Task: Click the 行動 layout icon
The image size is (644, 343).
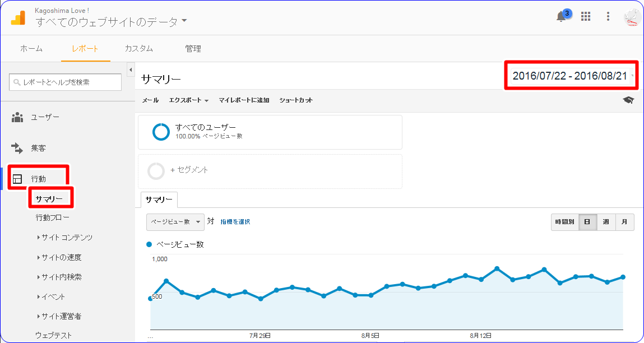Action: tap(17, 179)
